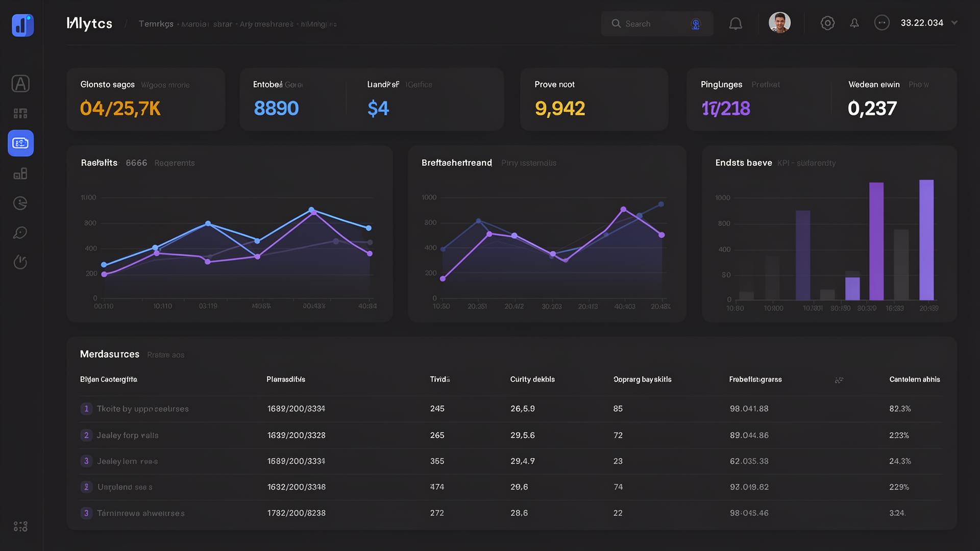
Task: Open the user profile avatar photo
Action: (x=779, y=22)
